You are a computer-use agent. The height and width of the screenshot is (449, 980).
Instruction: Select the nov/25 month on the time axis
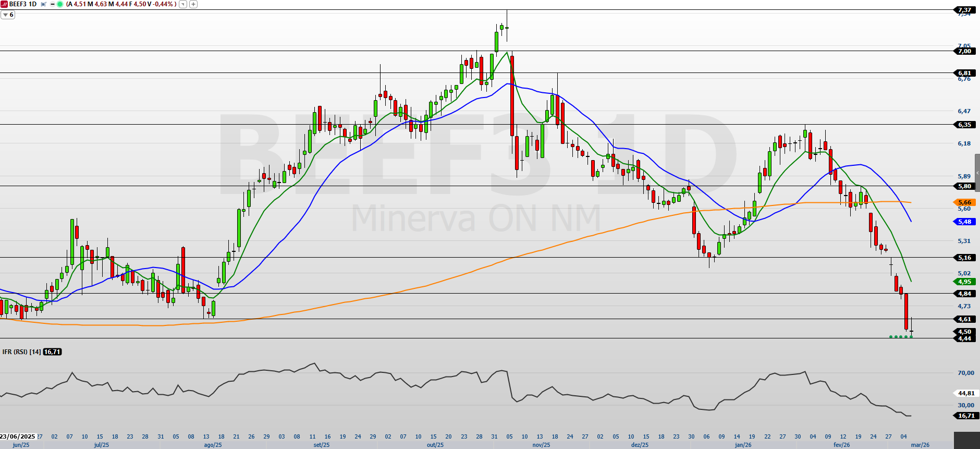coord(541,445)
